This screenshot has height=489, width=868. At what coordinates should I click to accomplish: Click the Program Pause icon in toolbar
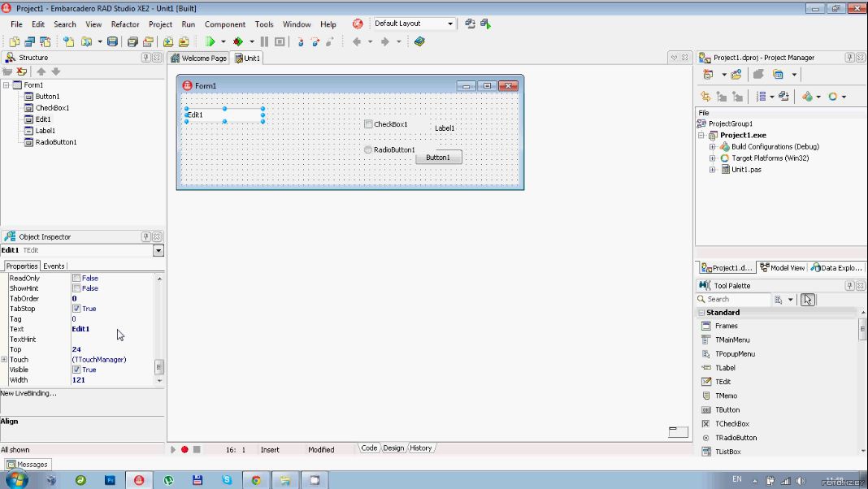coord(264,41)
